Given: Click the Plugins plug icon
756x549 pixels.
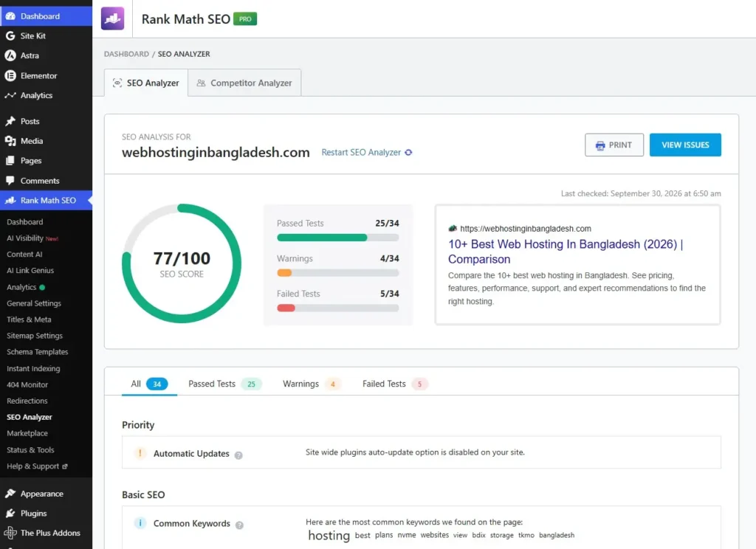Looking at the screenshot, I should pyautogui.click(x=10, y=514).
